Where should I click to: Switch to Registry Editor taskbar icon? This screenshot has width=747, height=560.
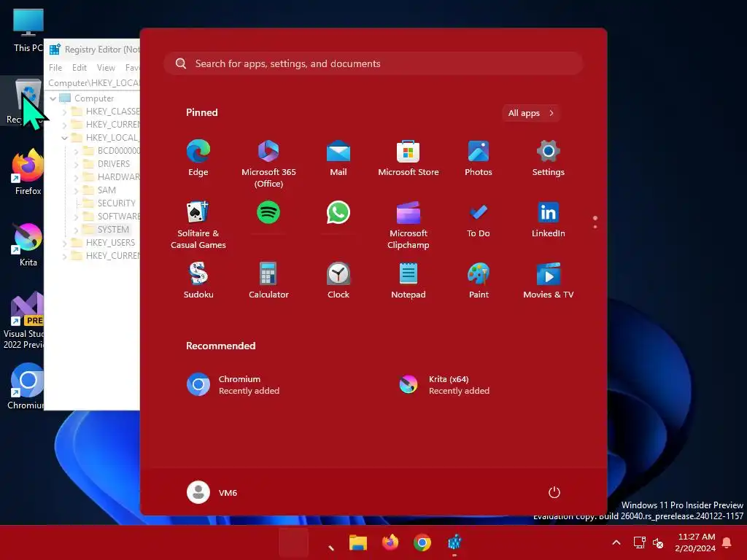click(454, 542)
